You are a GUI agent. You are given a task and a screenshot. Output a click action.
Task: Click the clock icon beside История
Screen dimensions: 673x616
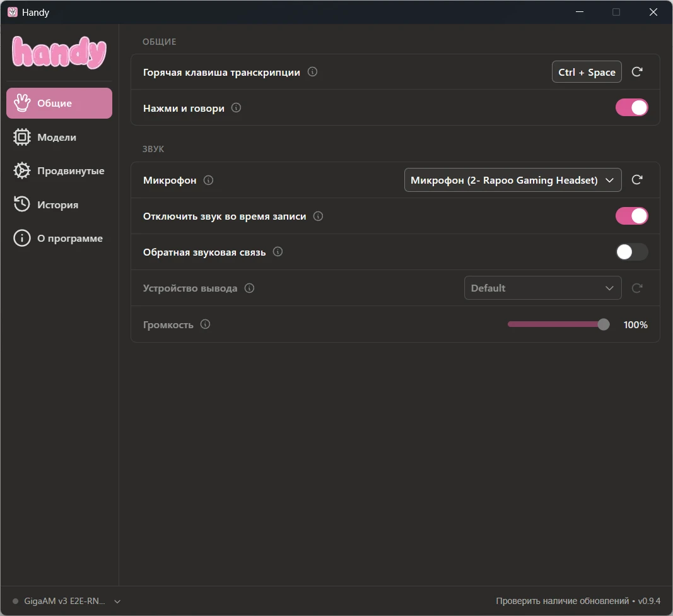22,204
